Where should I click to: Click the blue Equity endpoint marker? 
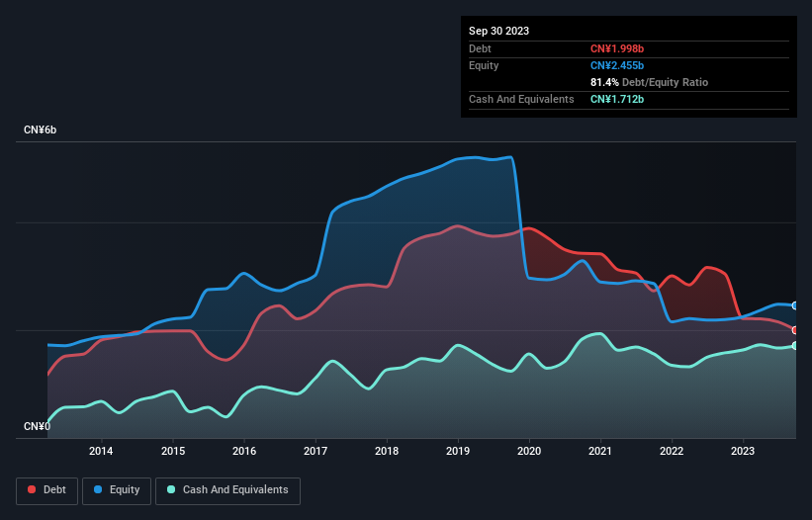(x=795, y=305)
